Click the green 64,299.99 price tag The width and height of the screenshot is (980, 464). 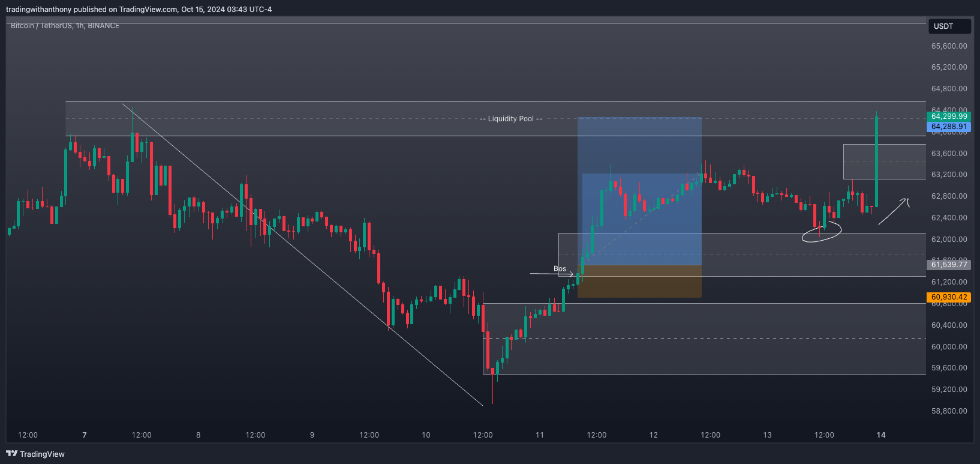949,116
